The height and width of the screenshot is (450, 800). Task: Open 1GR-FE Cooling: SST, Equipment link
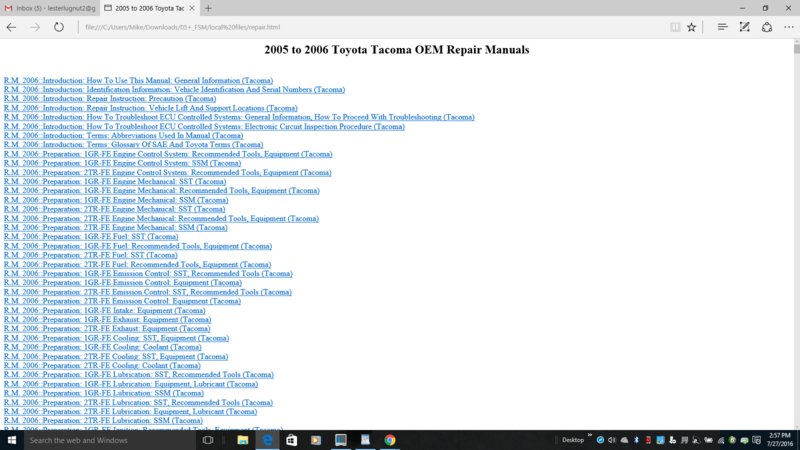tap(116, 338)
